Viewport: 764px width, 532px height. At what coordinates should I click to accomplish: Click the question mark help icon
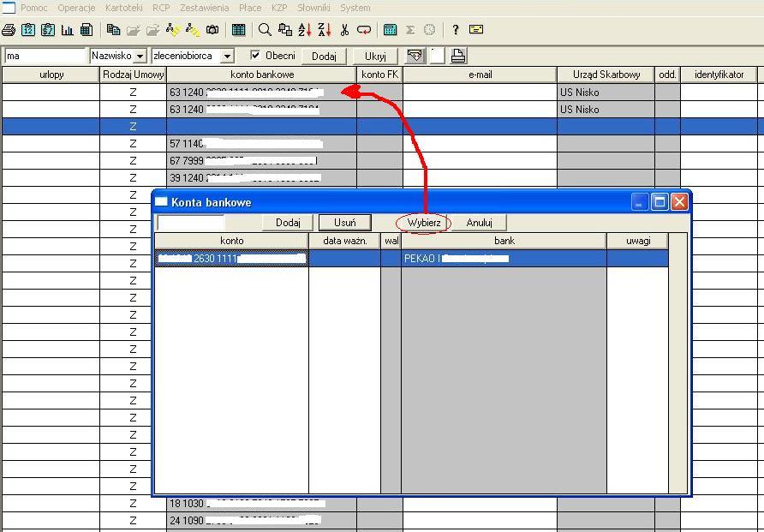(456, 30)
